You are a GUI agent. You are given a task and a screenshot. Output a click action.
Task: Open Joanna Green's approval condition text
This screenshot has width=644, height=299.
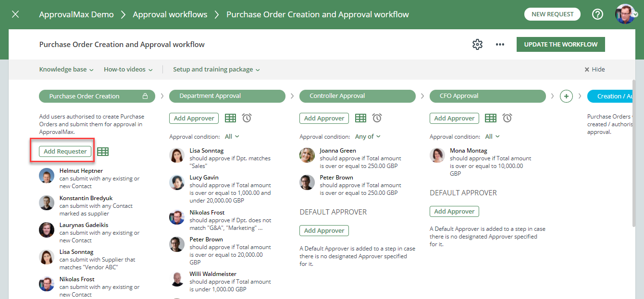click(x=360, y=162)
